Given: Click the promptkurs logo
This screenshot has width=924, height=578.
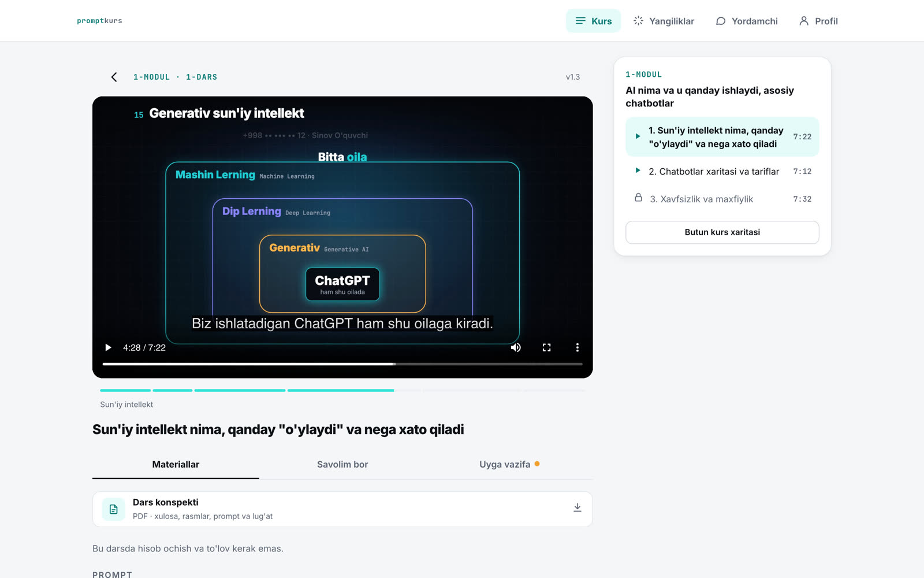Looking at the screenshot, I should [x=99, y=21].
